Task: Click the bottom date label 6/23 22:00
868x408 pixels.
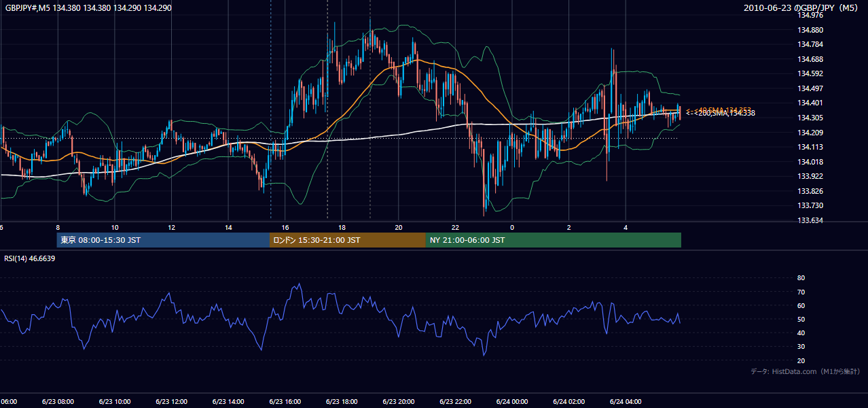Action: point(455,402)
